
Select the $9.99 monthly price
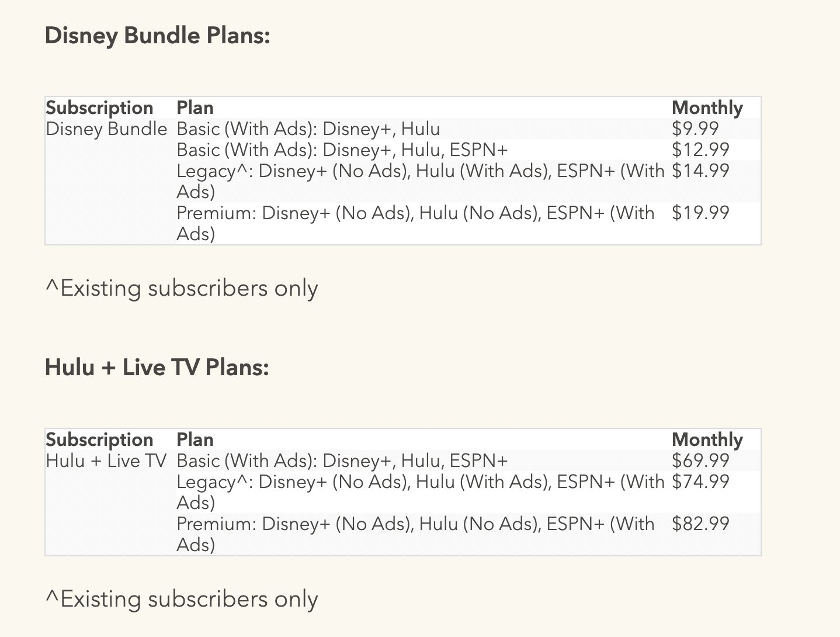[x=695, y=129]
